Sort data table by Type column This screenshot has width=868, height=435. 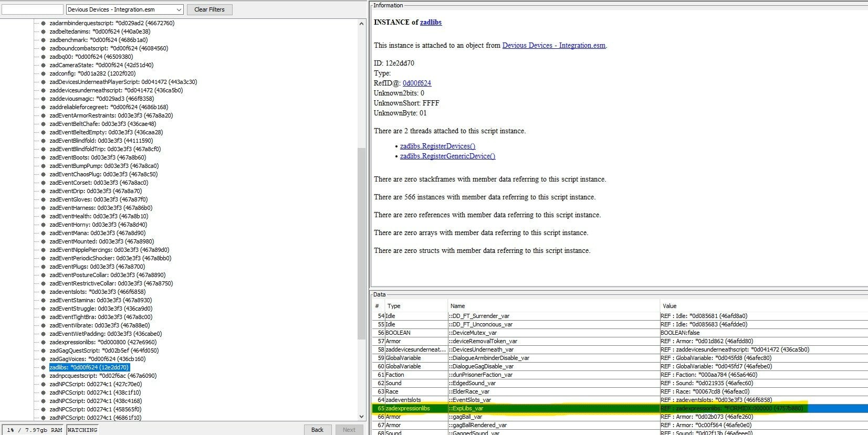coord(416,306)
